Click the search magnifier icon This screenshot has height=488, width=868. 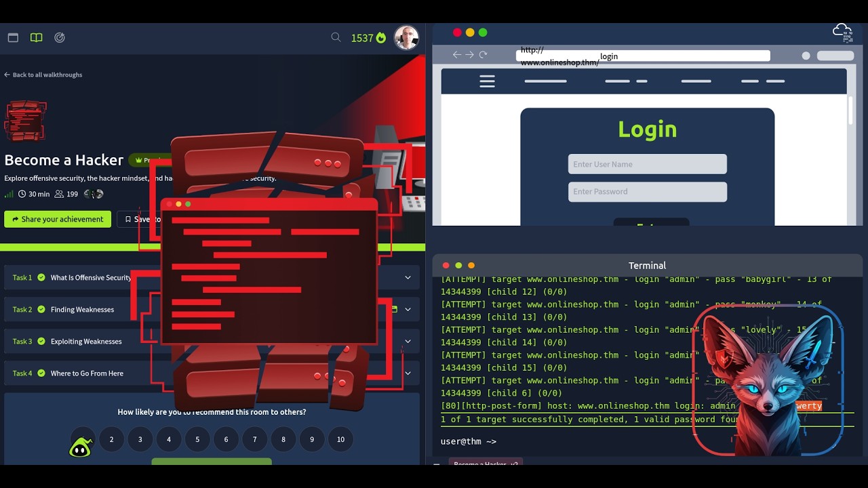pos(336,37)
